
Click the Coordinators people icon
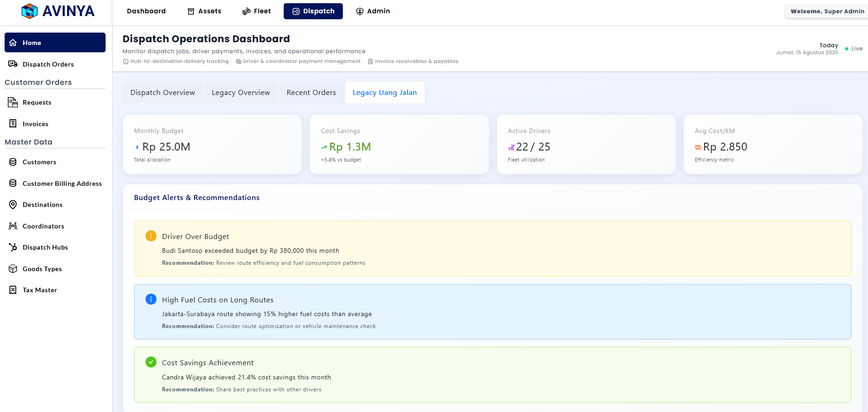(13, 226)
